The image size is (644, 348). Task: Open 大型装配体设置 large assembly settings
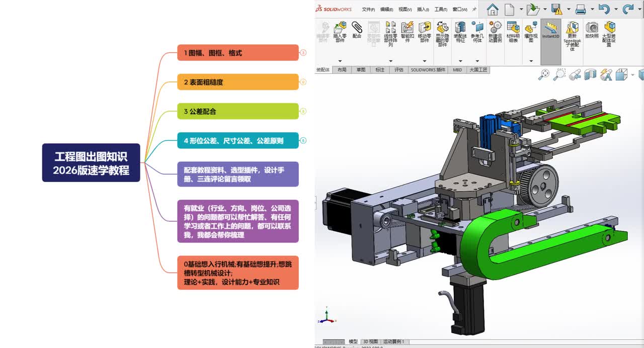[x=609, y=34]
